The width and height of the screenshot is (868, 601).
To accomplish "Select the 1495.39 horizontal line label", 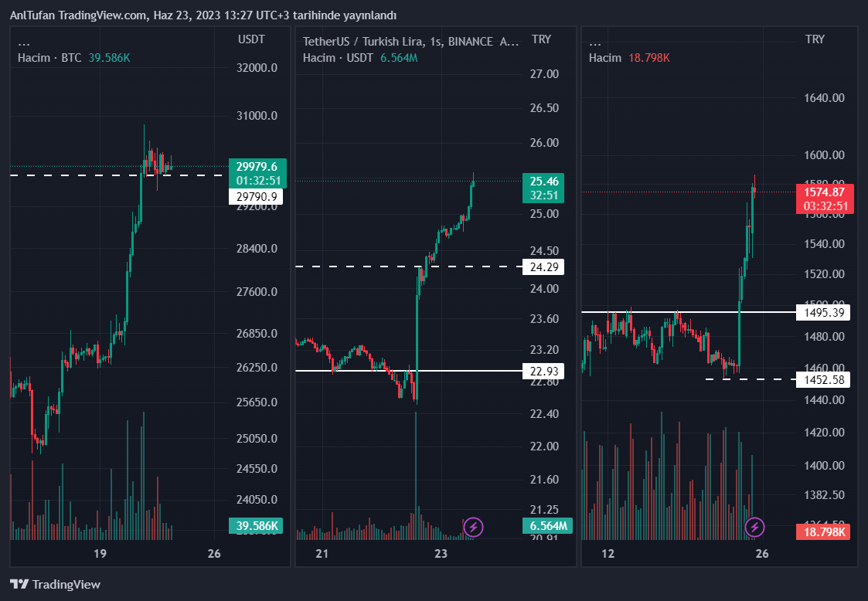I will pos(823,312).
